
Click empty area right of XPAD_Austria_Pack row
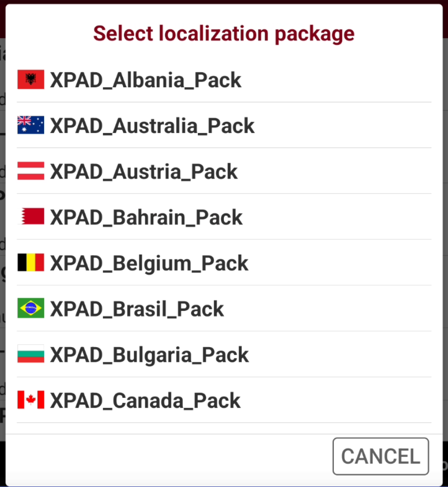(335, 171)
